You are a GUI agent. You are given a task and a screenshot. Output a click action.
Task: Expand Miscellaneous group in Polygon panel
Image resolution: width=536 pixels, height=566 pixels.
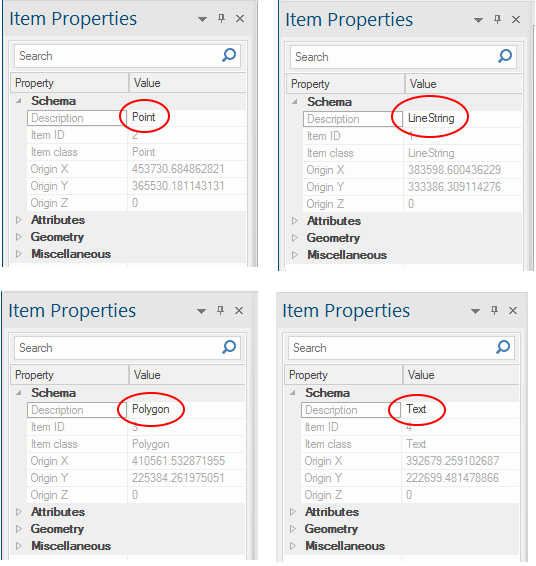19,546
